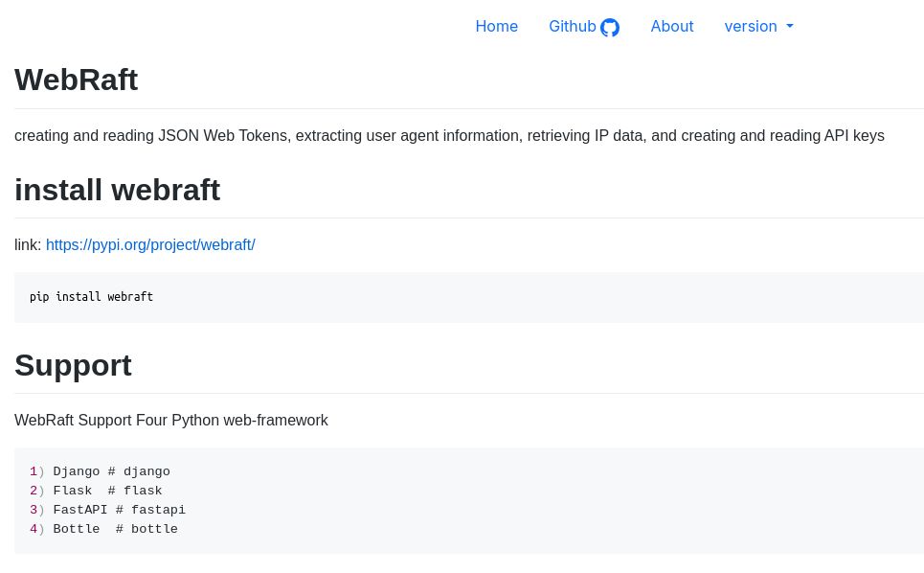Open the Home nav link

click(x=496, y=27)
